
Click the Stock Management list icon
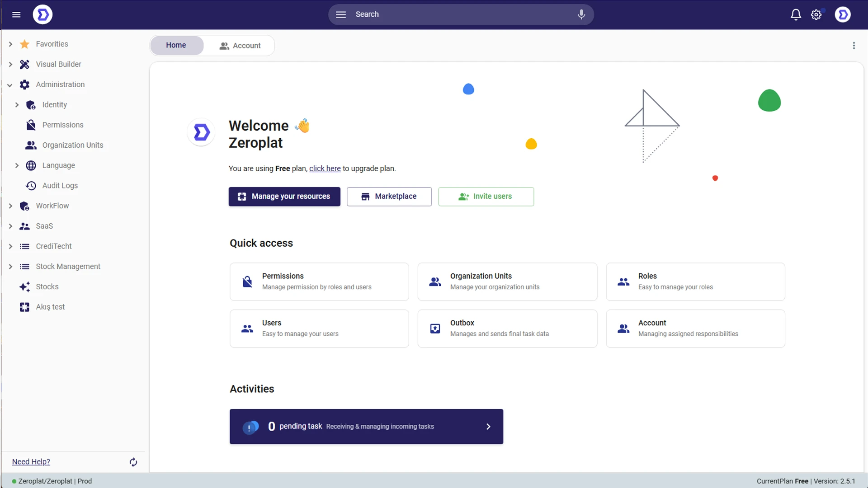point(24,267)
